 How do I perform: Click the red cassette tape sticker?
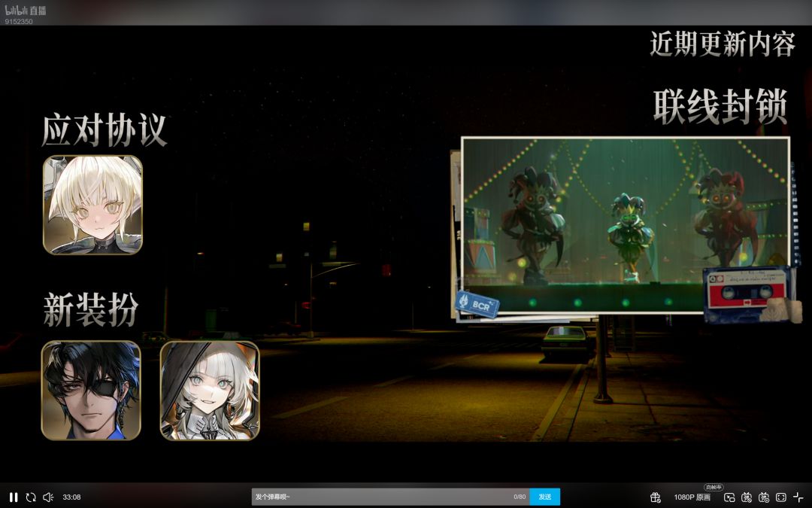(747, 293)
